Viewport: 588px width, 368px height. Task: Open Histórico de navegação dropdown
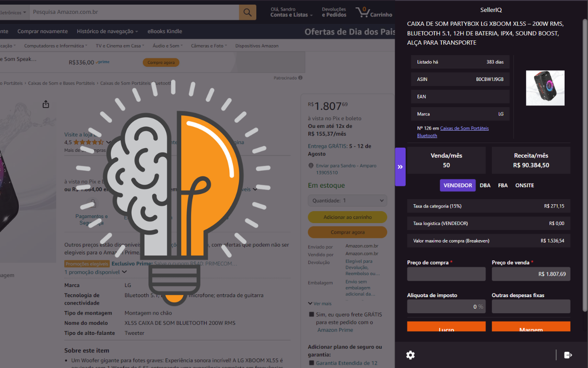pyautogui.click(x=107, y=31)
